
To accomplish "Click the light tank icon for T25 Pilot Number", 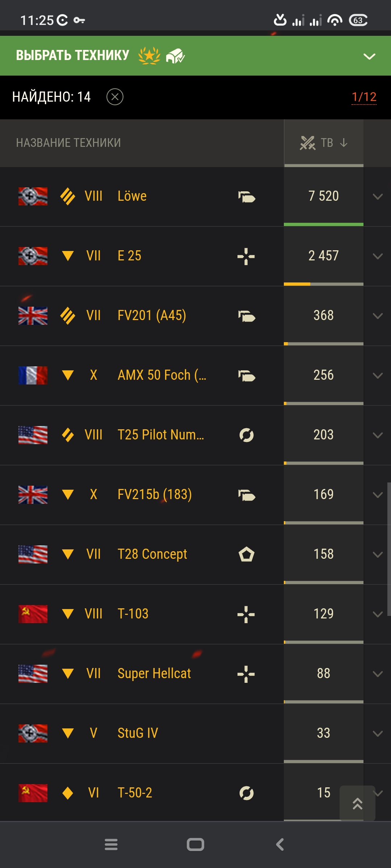I will pos(247,435).
